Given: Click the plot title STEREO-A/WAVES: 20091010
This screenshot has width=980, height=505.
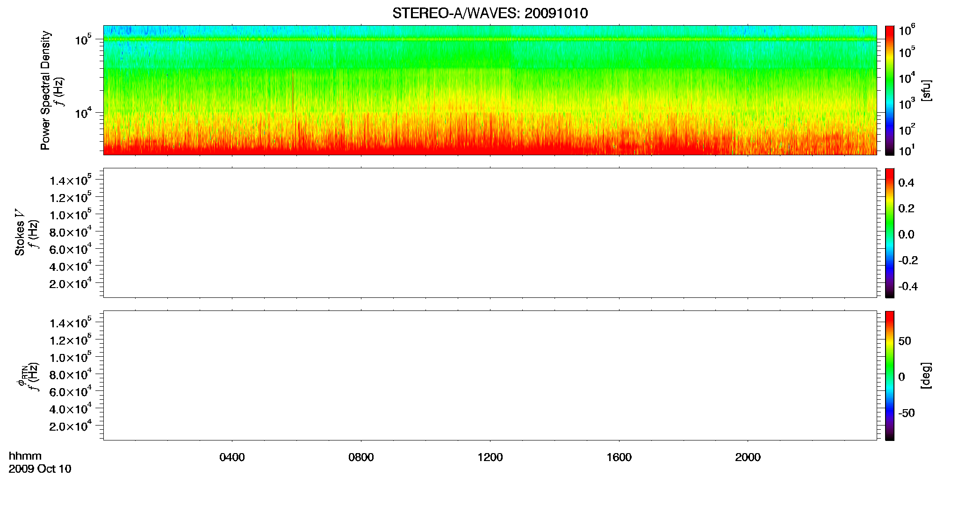Looking at the screenshot, I should [x=490, y=13].
